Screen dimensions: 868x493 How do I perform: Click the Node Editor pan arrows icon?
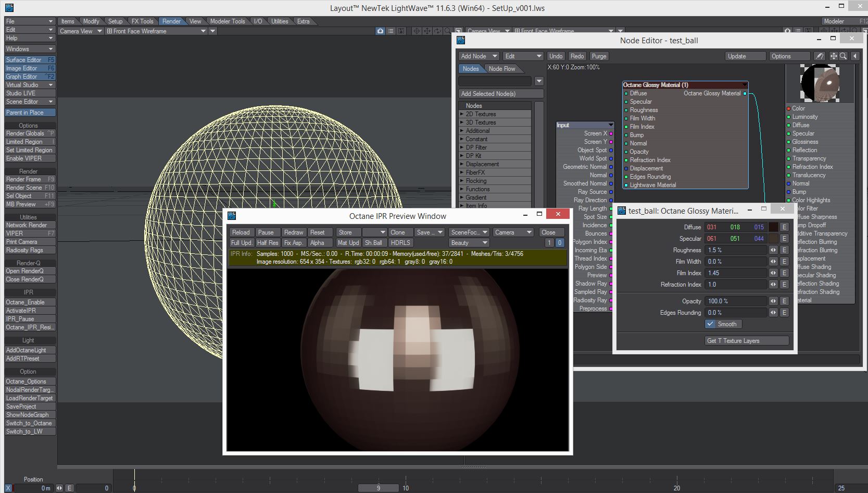tap(834, 56)
